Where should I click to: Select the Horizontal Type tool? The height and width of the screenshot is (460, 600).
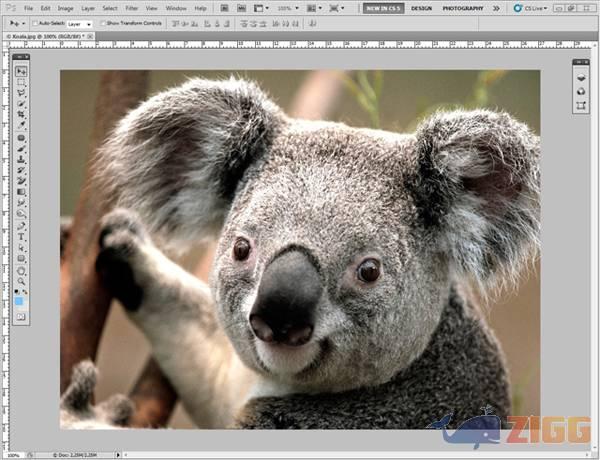[x=21, y=237]
